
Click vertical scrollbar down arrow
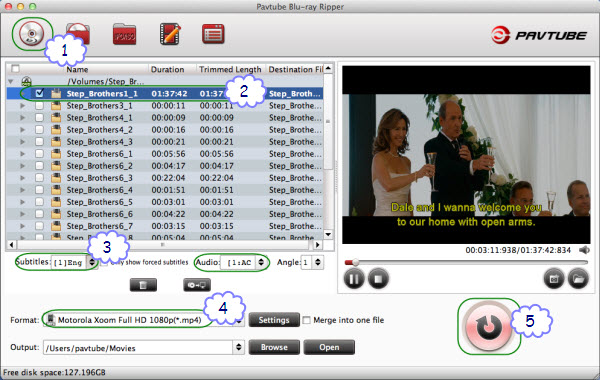(x=328, y=234)
